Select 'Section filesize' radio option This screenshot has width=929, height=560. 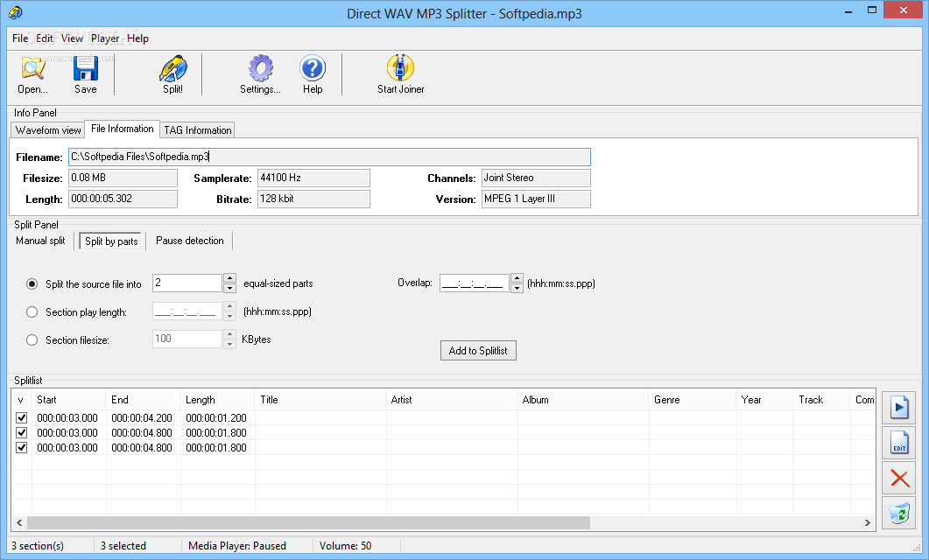click(32, 339)
